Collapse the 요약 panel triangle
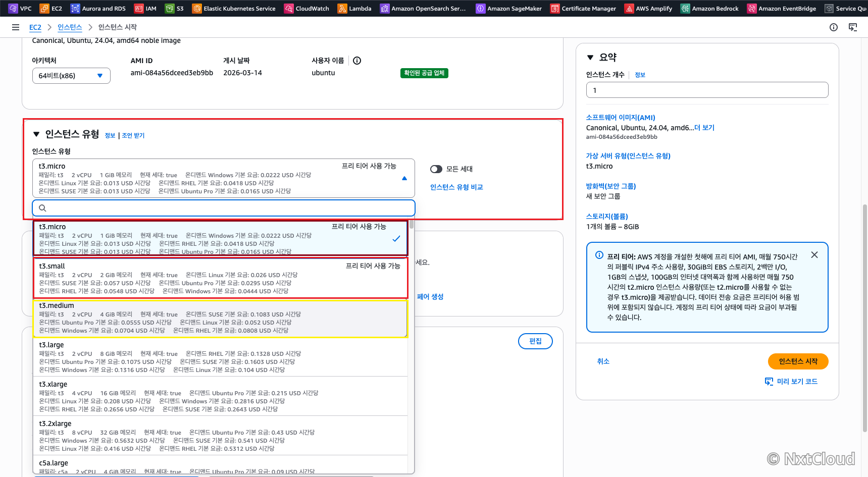Screen dimensions: 868x477 tap(590, 58)
